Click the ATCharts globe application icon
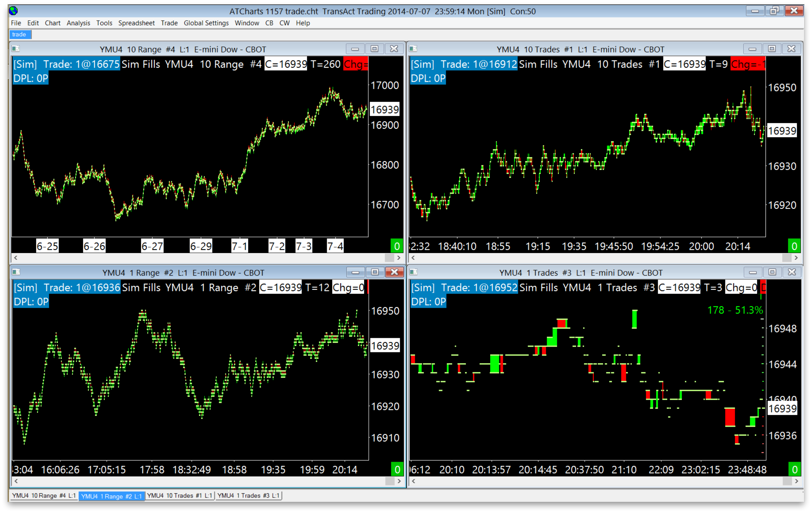This screenshot has height=513, width=812. (x=14, y=11)
